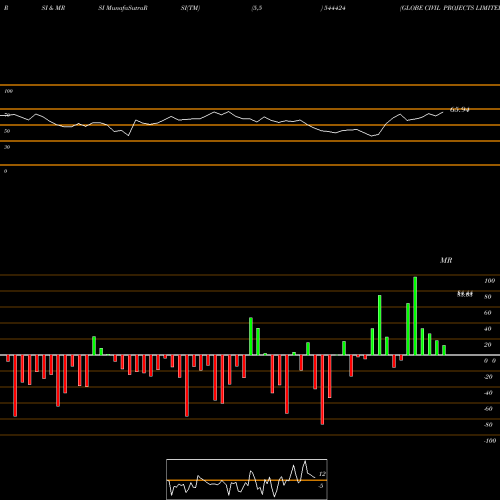Click the MR axis label "-80"
Image resolution: width=500 pixels, height=500 pixels.
coord(488,425)
